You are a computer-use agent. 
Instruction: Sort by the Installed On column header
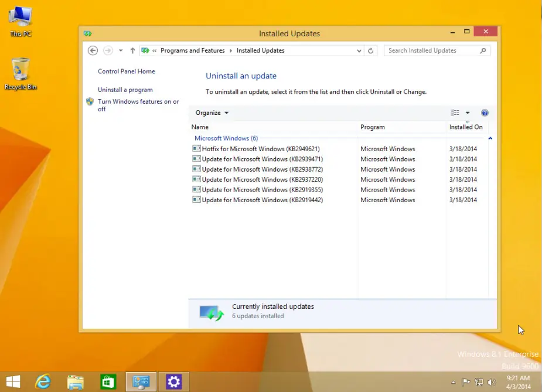click(x=466, y=127)
